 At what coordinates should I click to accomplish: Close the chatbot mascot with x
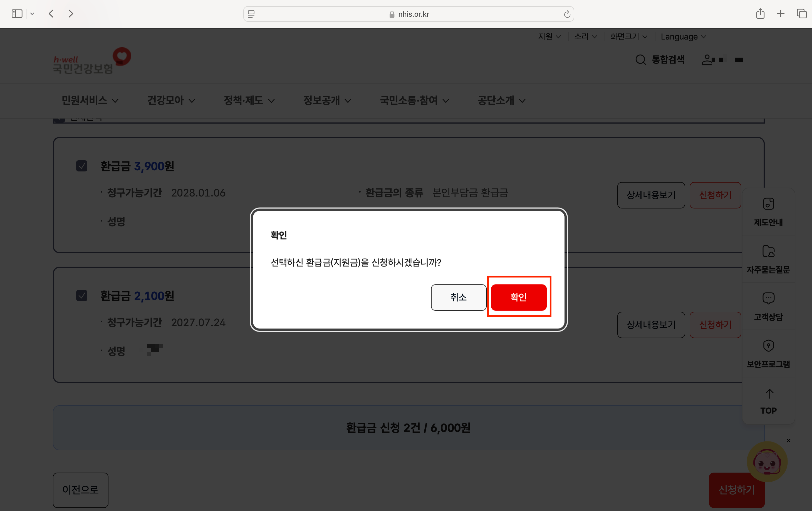[x=788, y=441]
